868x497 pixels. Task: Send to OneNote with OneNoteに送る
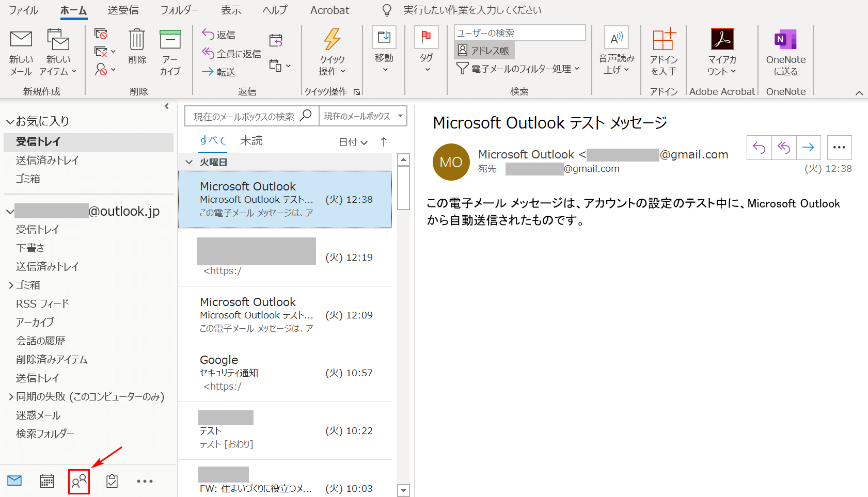pos(786,52)
